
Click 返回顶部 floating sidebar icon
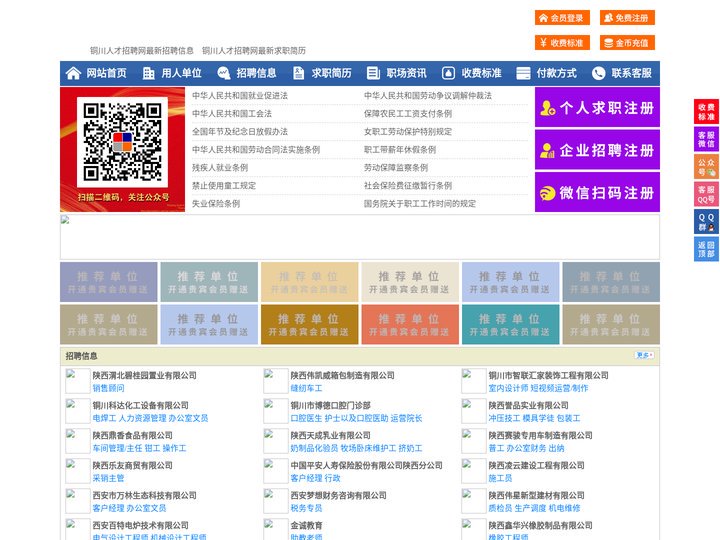tap(706, 249)
